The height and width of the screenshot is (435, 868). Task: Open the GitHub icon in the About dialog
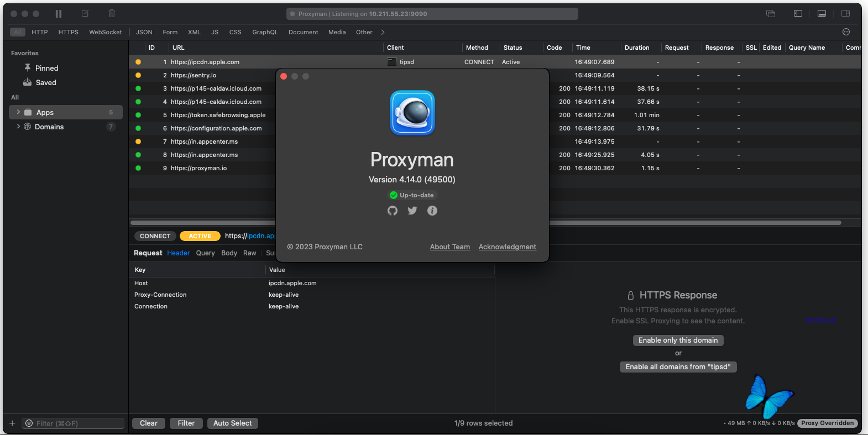(x=393, y=211)
